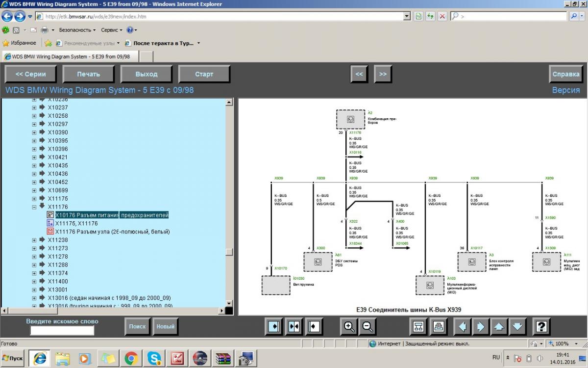This screenshot has height=368, width=588.
Task: Open Google Chrome from the taskbar
Action: [x=131, y=359]
